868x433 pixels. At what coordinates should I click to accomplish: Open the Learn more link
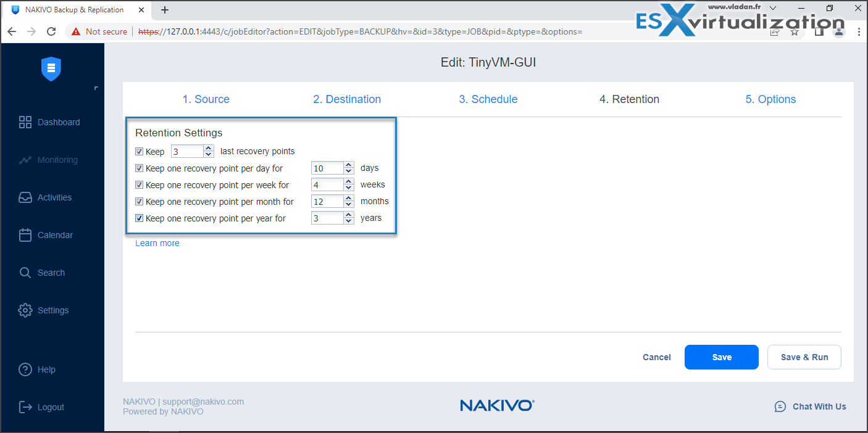tap(157, 243)
